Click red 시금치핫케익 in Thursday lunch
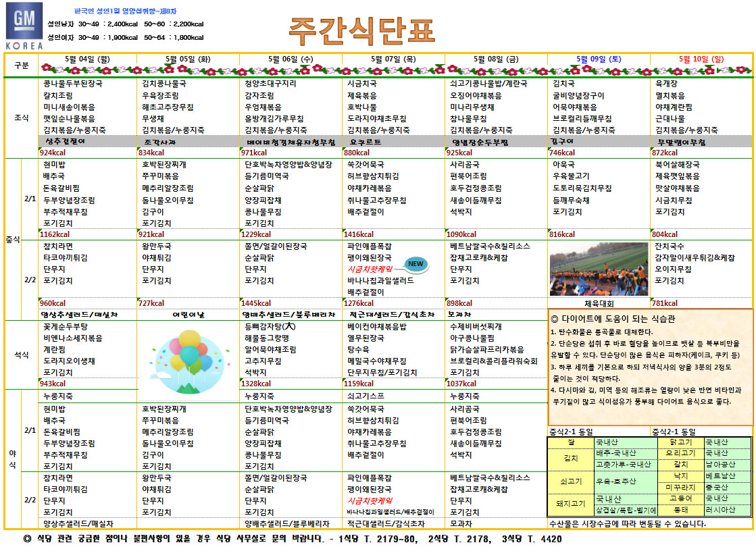This screenshot has height=547, width=756. tap(370, 269)
